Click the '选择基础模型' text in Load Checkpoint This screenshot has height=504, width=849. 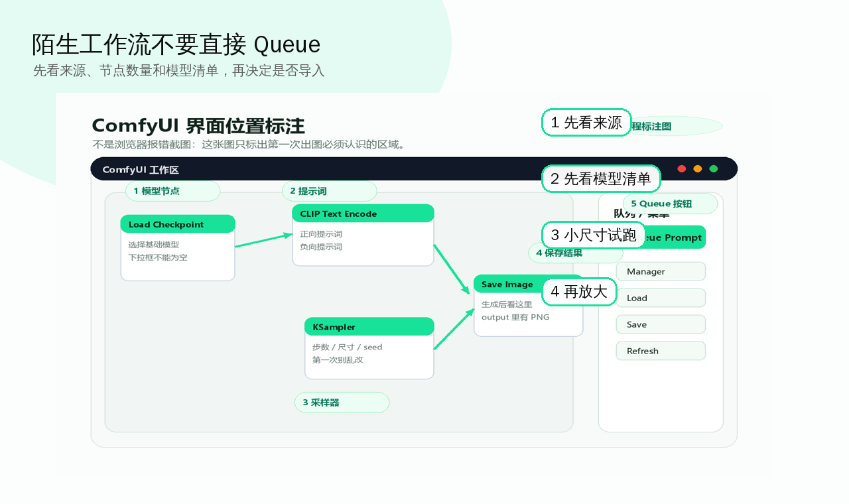[x=153, y=245]
